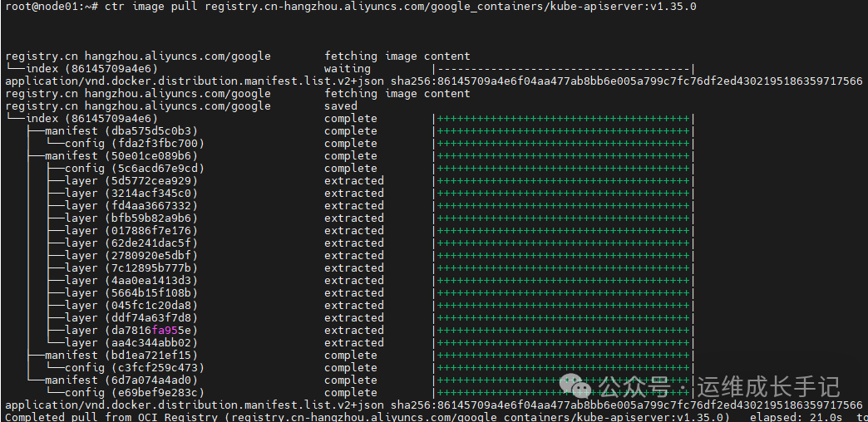Select layer (2780920e5dbf) row

coord(370,256)
